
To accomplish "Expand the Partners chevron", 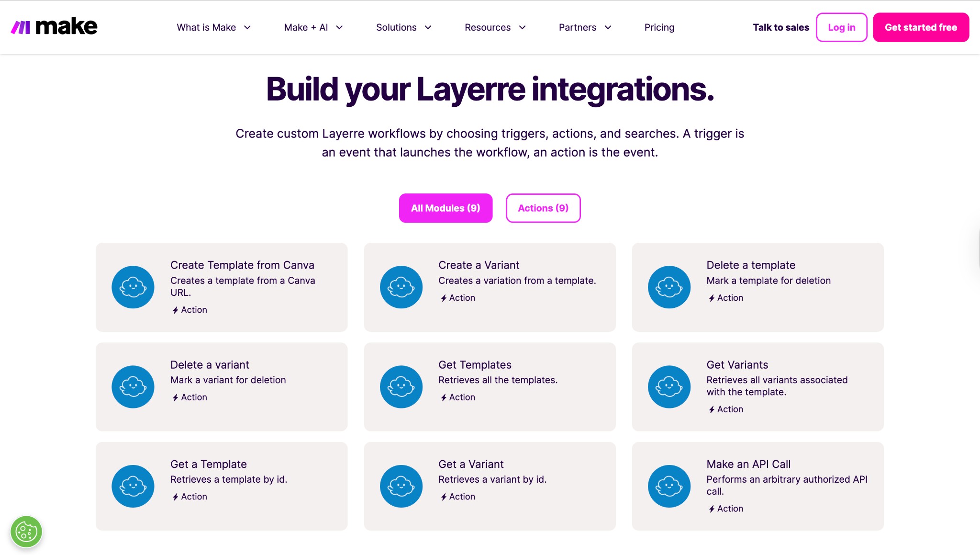I will tap(608, 27).
